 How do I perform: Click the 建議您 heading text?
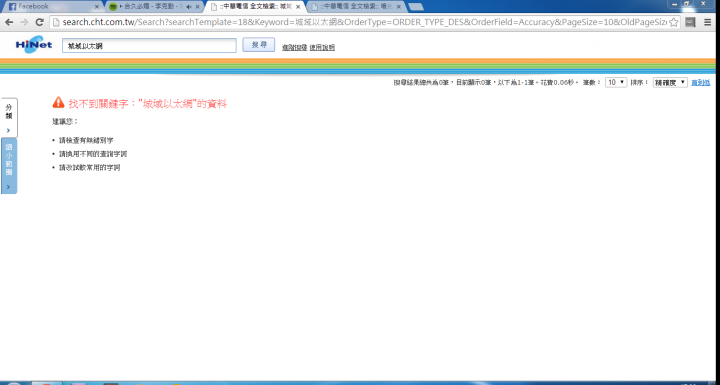[65, 122]
